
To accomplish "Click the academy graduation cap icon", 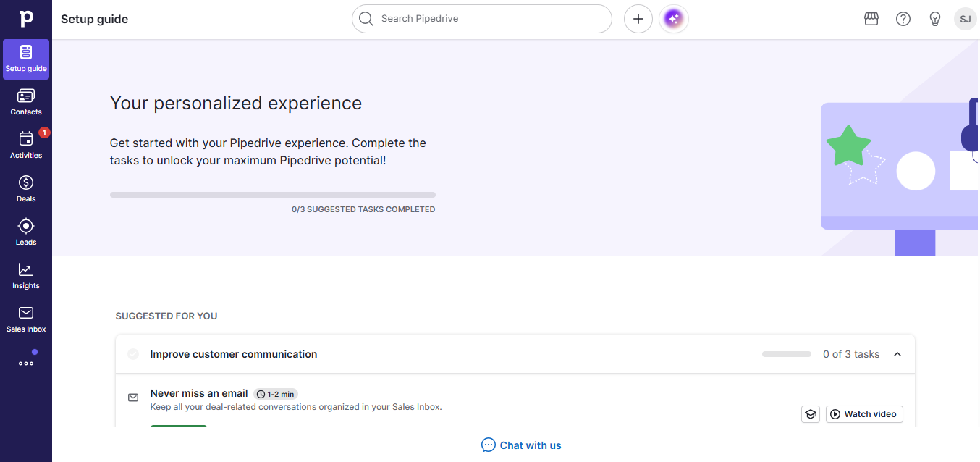I will tap(811, 414).
